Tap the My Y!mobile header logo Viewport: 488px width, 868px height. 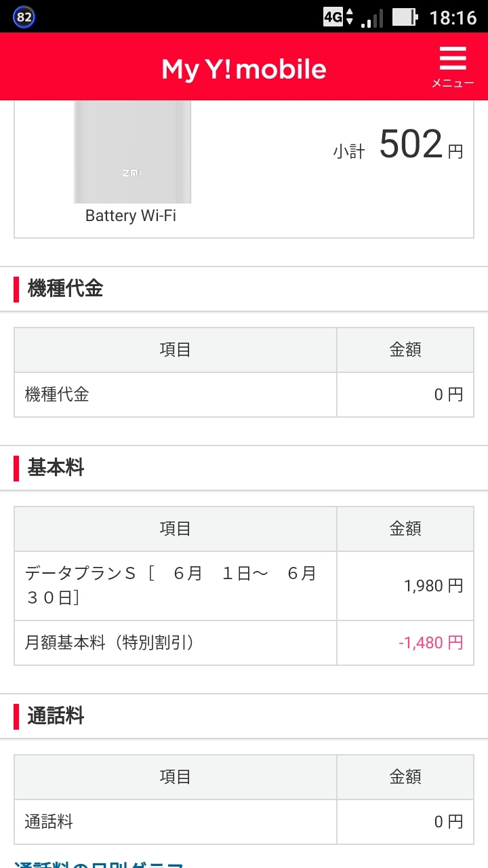click(244, 69)
